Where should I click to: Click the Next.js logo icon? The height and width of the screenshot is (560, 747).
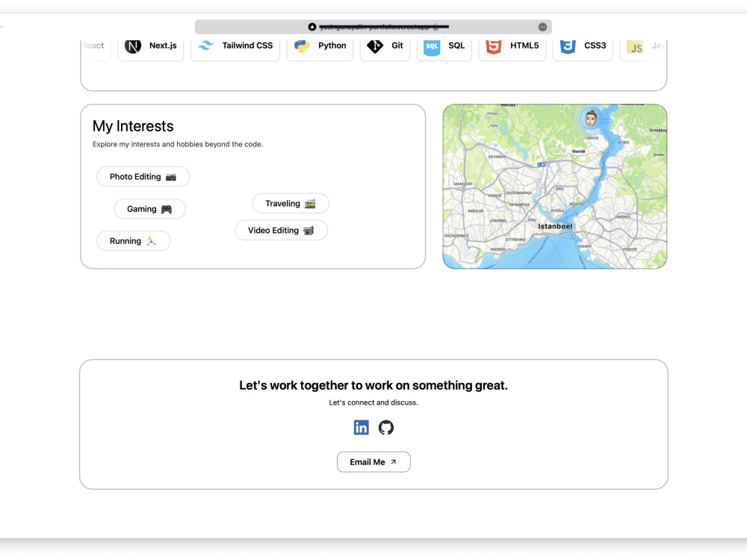click(133, 46)
